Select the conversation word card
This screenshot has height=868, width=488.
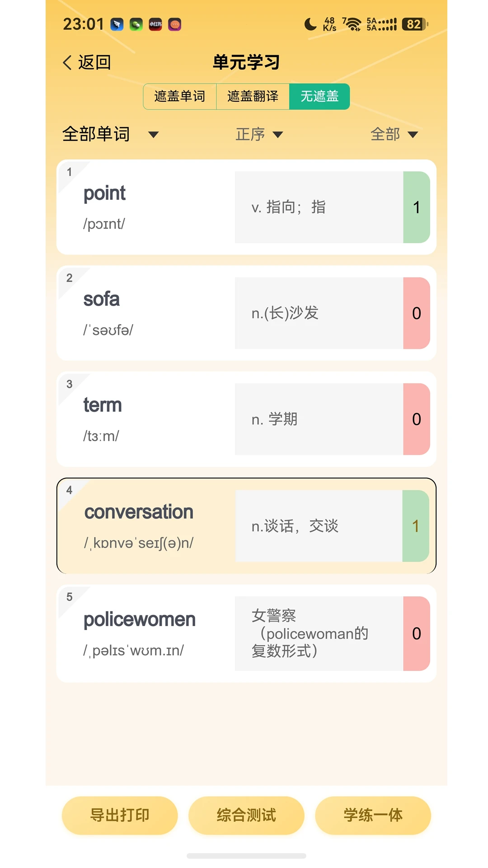tap(246, 526)
